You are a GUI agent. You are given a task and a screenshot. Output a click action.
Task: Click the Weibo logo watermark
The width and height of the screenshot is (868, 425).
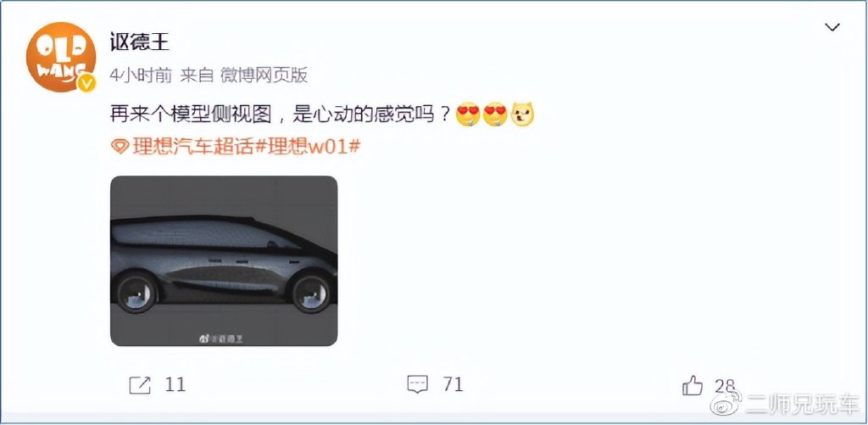[726, 404]
